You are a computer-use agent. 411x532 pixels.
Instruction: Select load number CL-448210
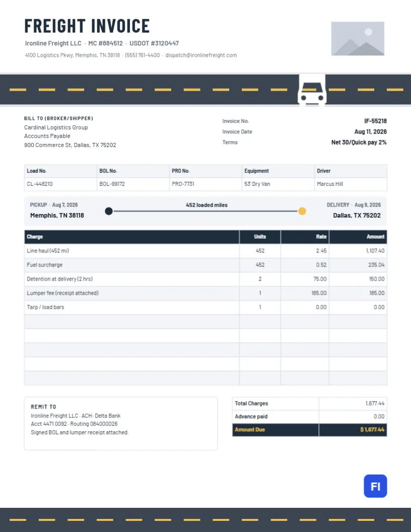click(40, 184)
